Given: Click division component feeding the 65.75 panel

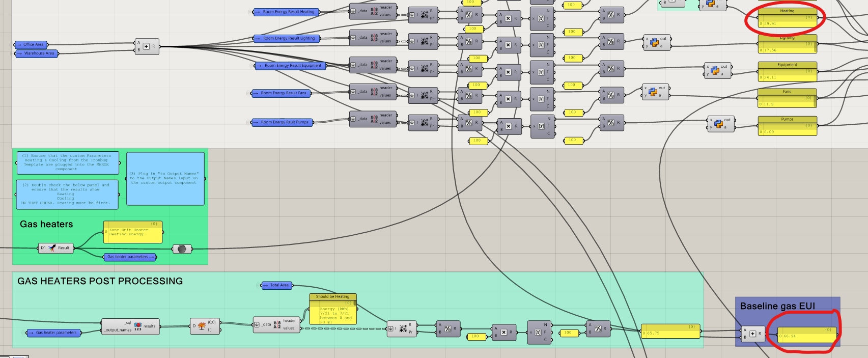Looking at the screenshot, I should [x=598, y=328].
